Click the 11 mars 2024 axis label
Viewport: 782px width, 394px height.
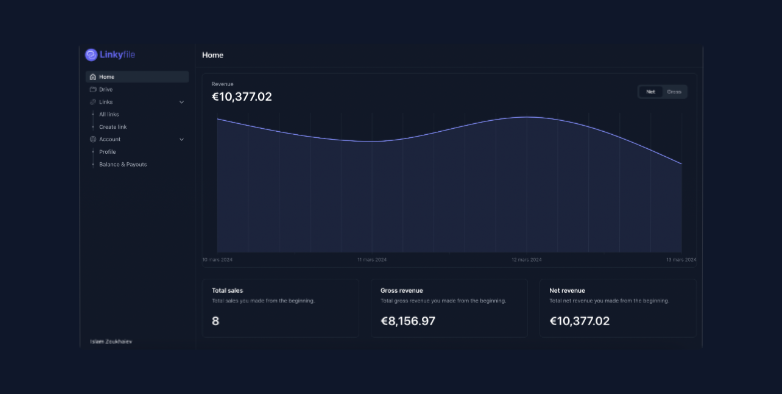click(x=372, y=260)
